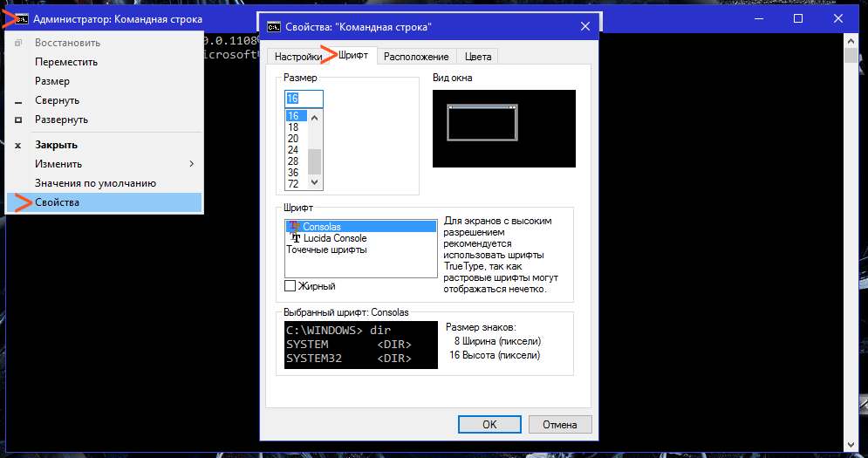The image size is (868, 458).
Task: Switch to the Шрифт tab
Action: (353, 55)
